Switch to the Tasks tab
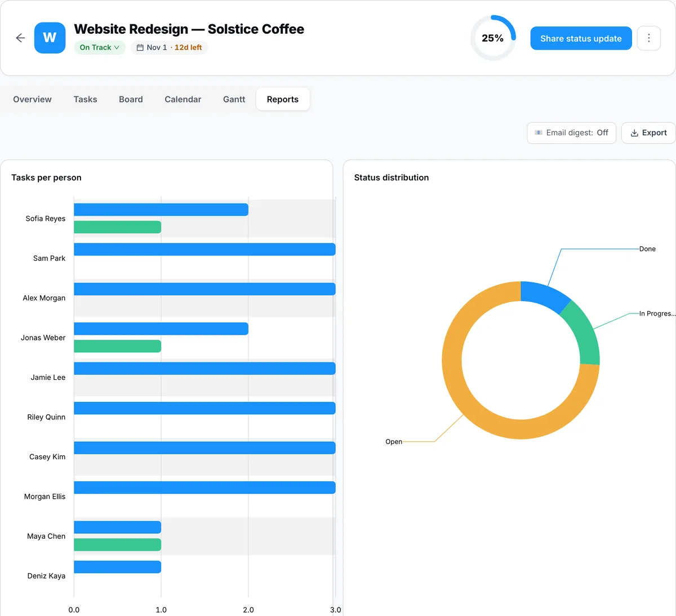The height and width of the screenshot is (616, 676). click(x=85, y=99)
